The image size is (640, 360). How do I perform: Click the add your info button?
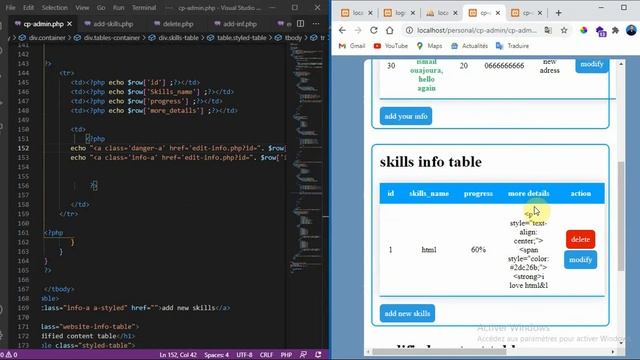pyautogui.click(x=406, y=116)
